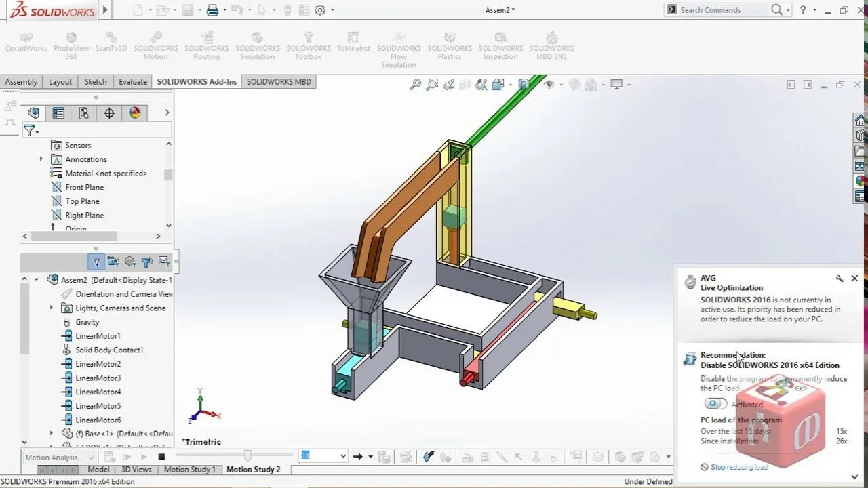The image size is (868, 488).
Task: Toggle the SOLIDWORKS Motion add-in
Action: point(156,42)
